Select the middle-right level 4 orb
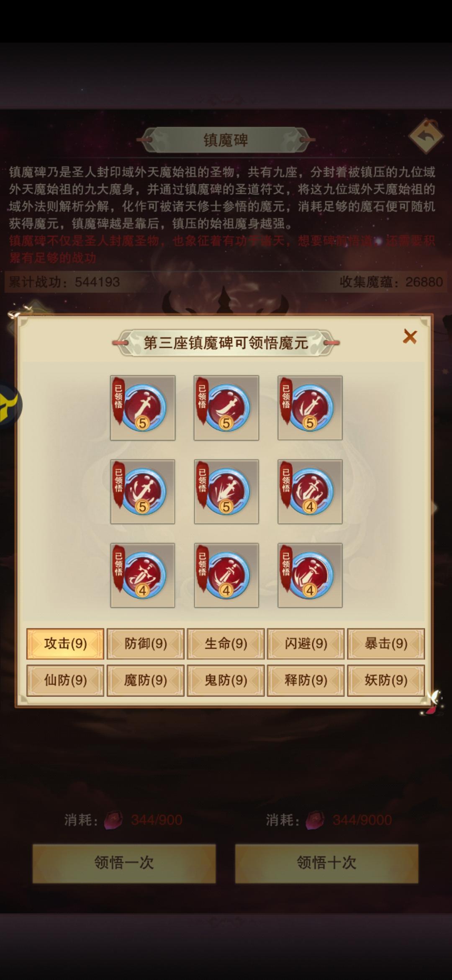This screenshot has width=452, height=980. click(x=310, y=492)
